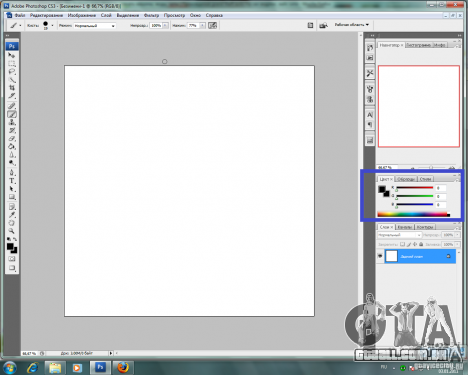This screenshot has width=468, height=375.
Task: Toggle lock transparent pixels in Layers panel
Action: pyautogui.click(x=402, y=244)
